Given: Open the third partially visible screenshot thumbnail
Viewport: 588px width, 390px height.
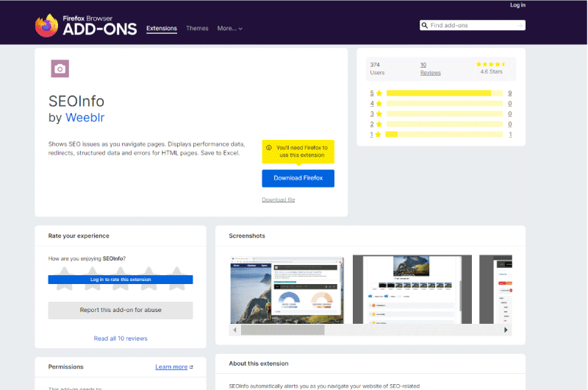Looking at the screenshot, I should click(495, 289).
